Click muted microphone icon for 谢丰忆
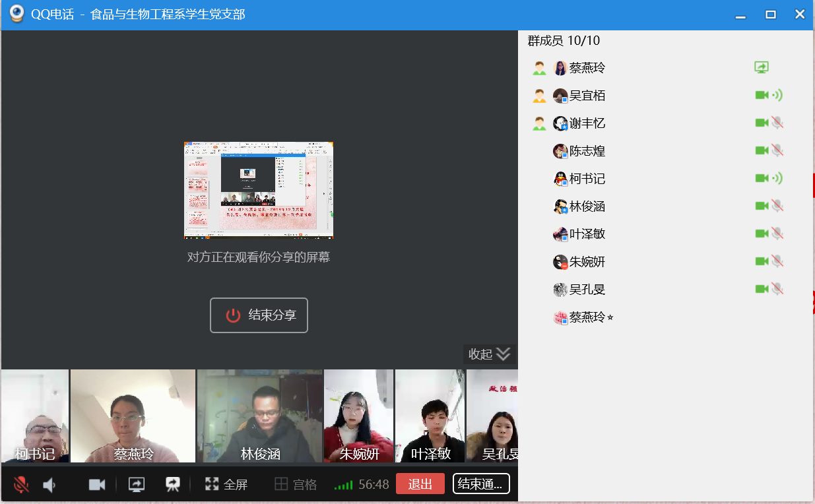 pyautogui.click(x=777, y=123)
